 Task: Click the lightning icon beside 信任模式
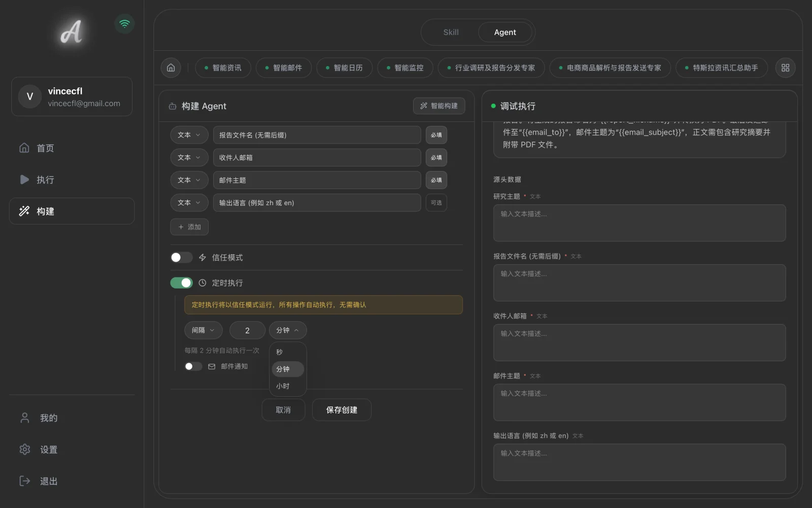(x=202, y=258)
